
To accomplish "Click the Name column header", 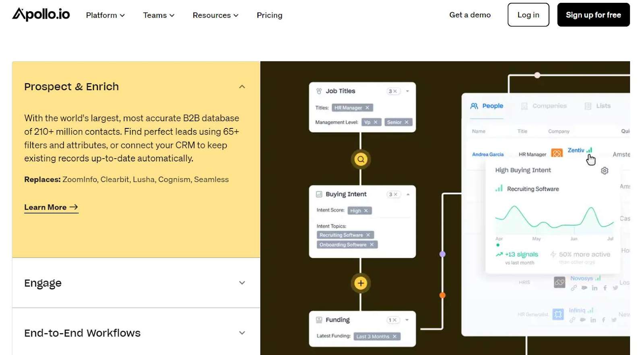I will (x=479, y=131).
